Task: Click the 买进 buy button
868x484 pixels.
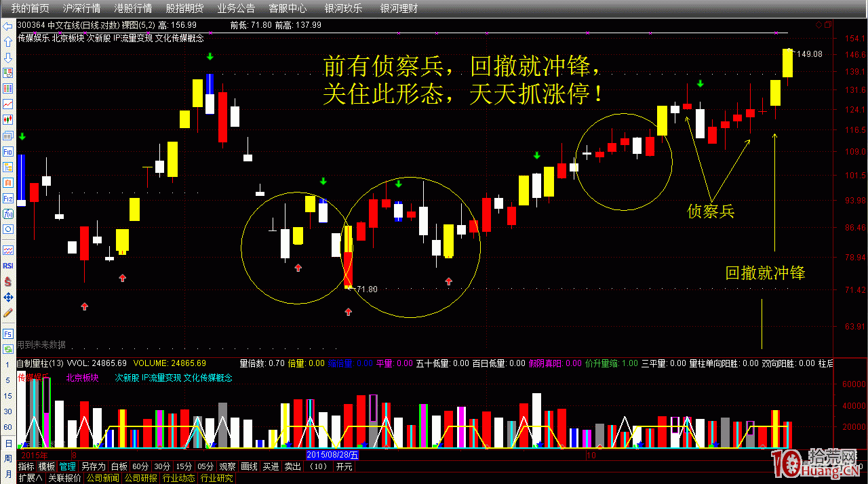Action: [x=271, y=466]
